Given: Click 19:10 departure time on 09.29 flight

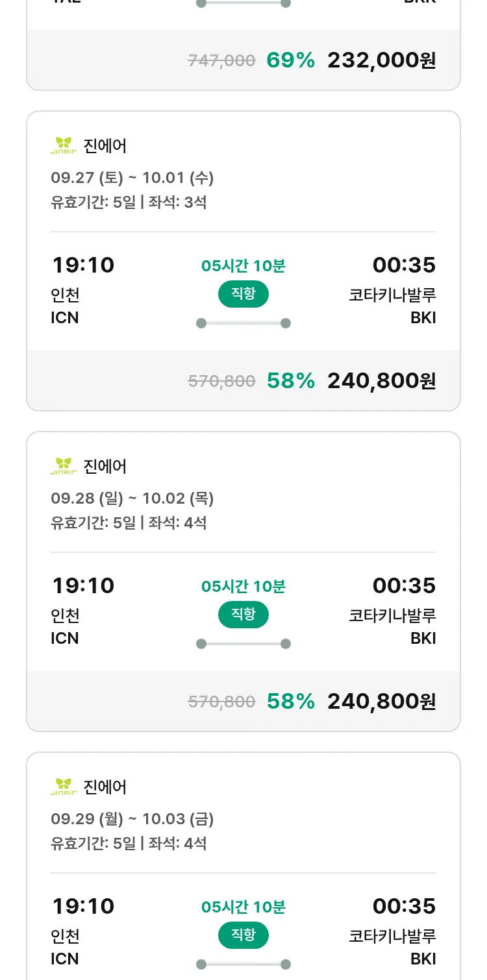Looking at the screenshot, I should coord(83,906).
